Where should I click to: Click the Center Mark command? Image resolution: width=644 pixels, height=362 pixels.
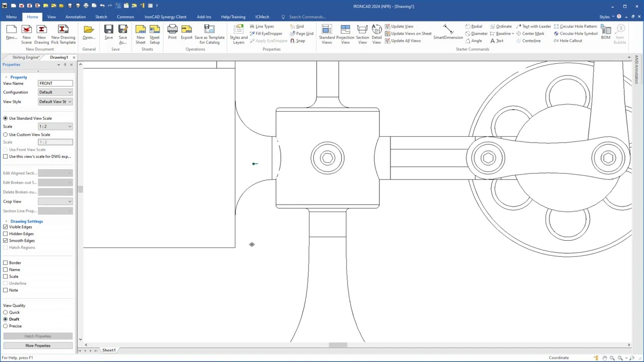click(530, 34)
